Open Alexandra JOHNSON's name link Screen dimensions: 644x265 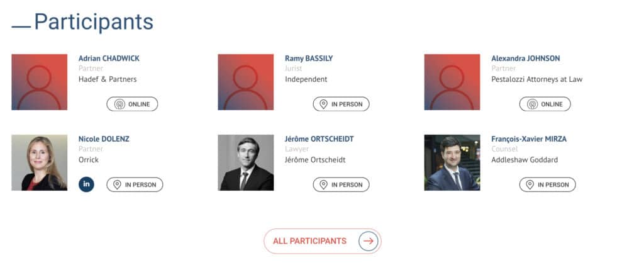tap(525, 59)
